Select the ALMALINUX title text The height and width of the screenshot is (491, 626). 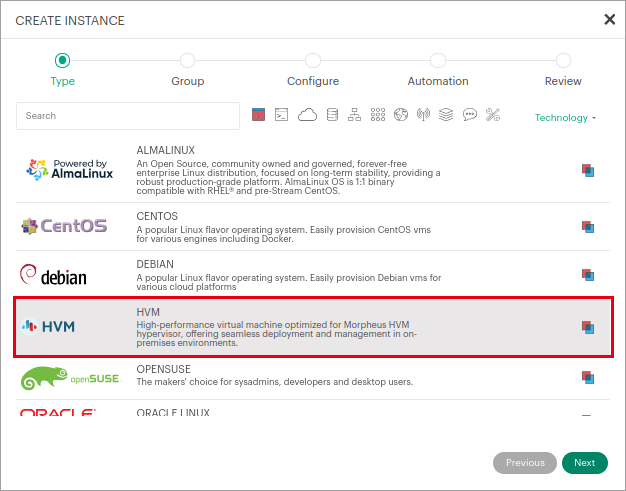tap(166, 150)
